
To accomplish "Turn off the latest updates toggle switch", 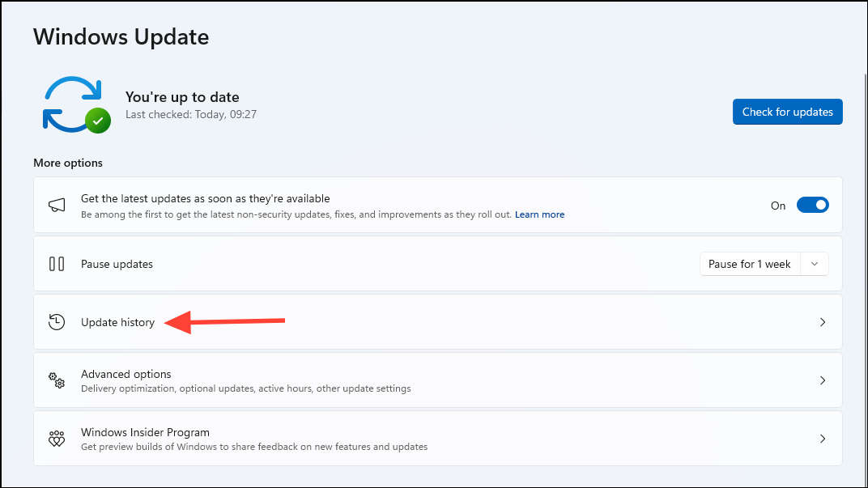I will tap(812, 206).
